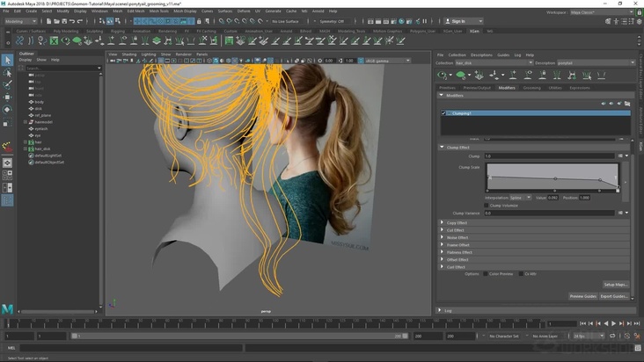Open the 24 fps dropdown
The height and width of the screenshot is (362, 644).
(589, 336)
